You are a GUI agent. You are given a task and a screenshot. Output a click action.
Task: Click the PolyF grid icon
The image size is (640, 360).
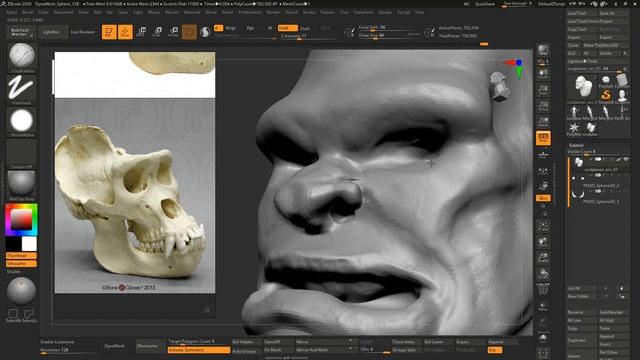[543, 289]
